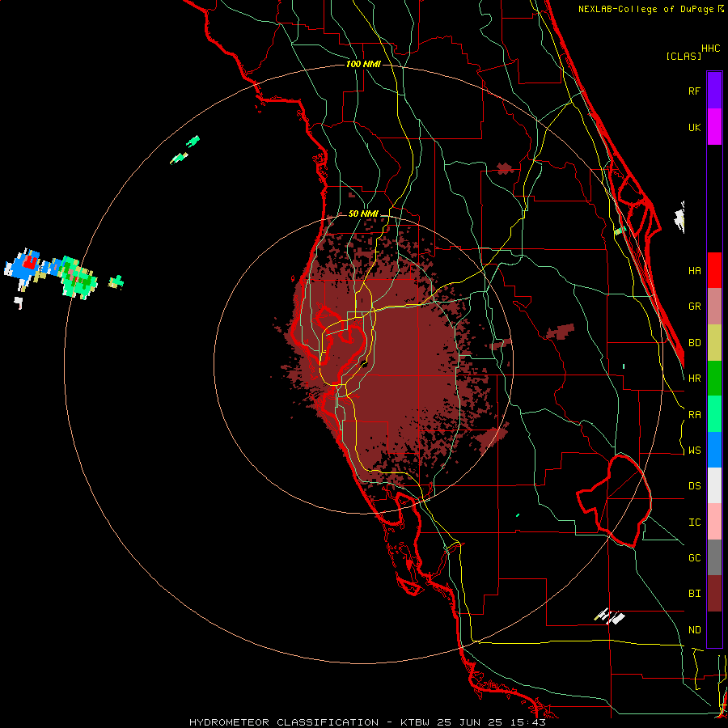Click the BI brown legend swatch
Screen dimensions: 728x728
714,594
